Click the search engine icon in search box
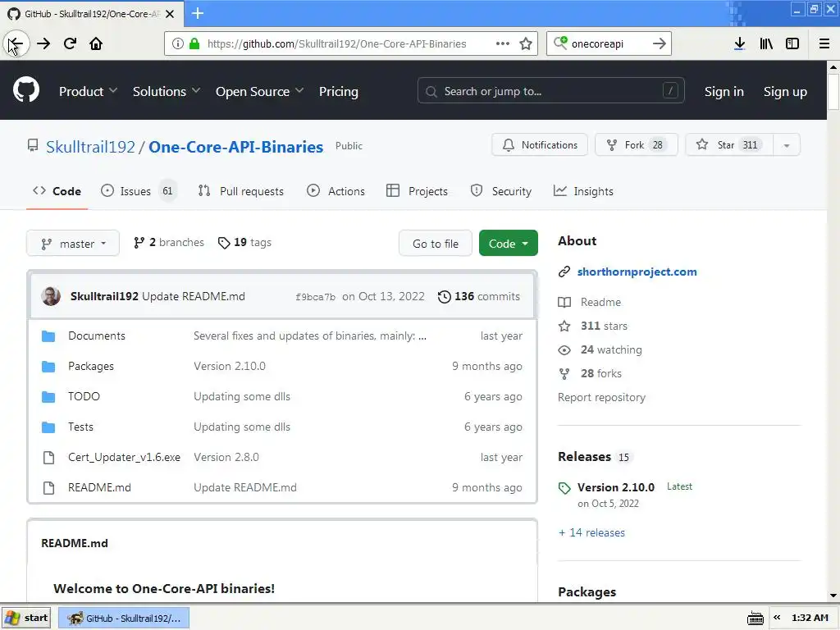This screenshot has width=840, height=630. (x=560, y=43)
